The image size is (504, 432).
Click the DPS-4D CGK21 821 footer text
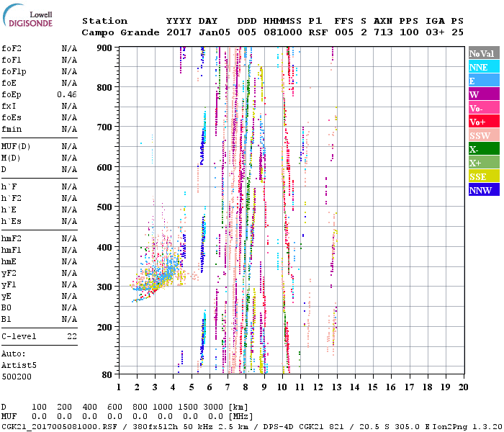pos(303,427)
